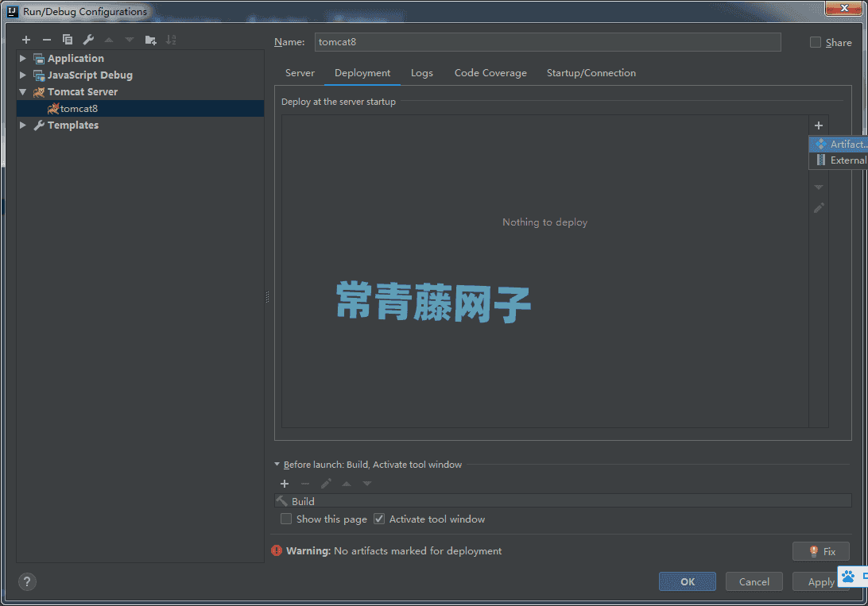Click the Templates wrench icon
Image resolution: width=868 pixels, height=606 pixels.
39,125
